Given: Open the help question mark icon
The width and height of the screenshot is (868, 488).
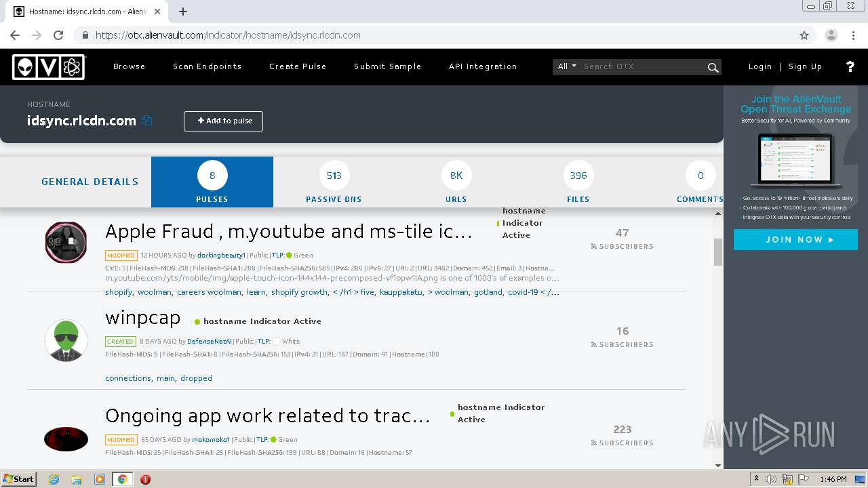Looking at the screenshot, I should (850, 66).
